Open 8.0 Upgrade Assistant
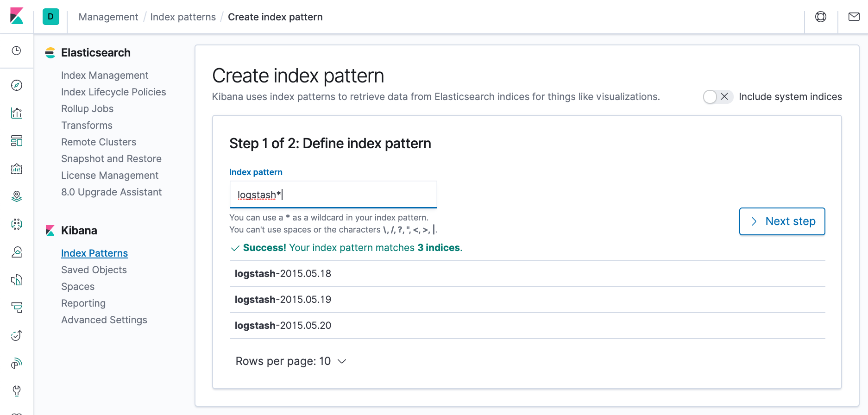This screenshot has height=415, width=868. click(111, 192)
